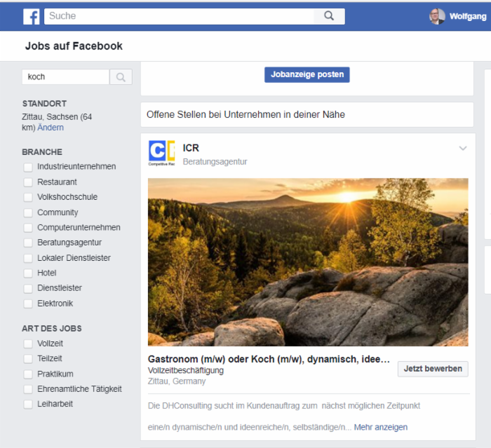Click Ändern to change location
The width and height of the screenshot is (491, 448).
pyautogui.click(x=51, y=128)
